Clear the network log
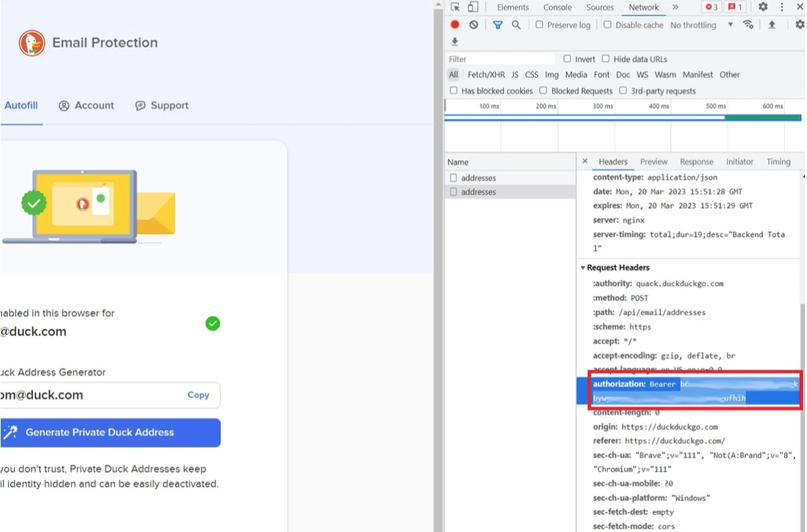 pyautogui.click(x=473, y=25)
